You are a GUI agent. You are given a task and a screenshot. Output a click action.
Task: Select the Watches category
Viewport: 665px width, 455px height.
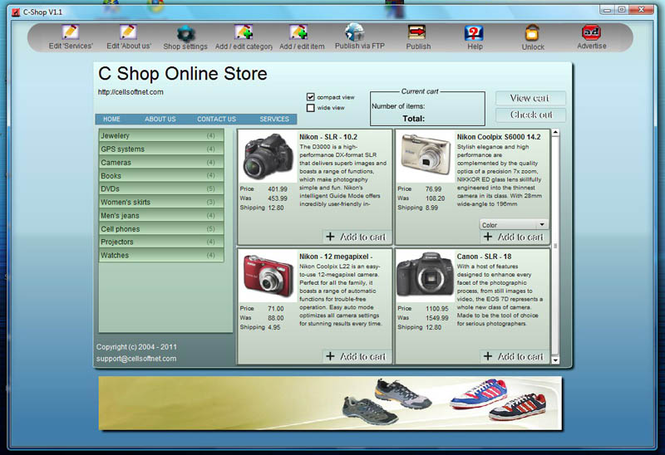(161, 255)
